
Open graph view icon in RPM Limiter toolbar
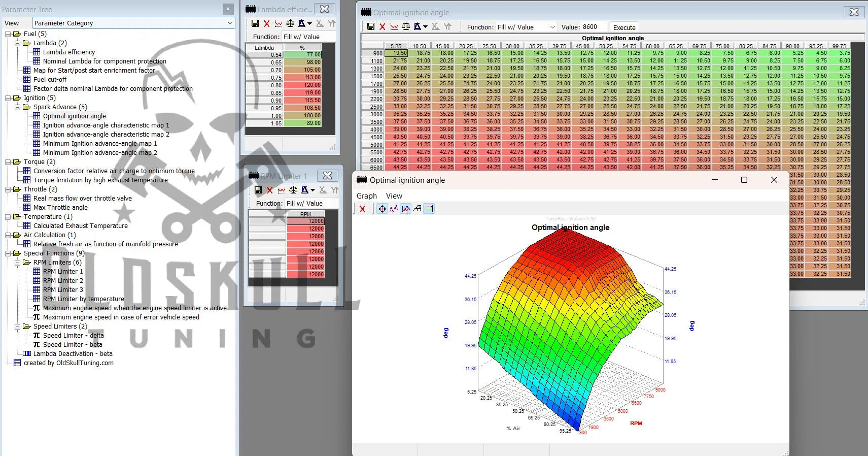(x=282, y=190)
